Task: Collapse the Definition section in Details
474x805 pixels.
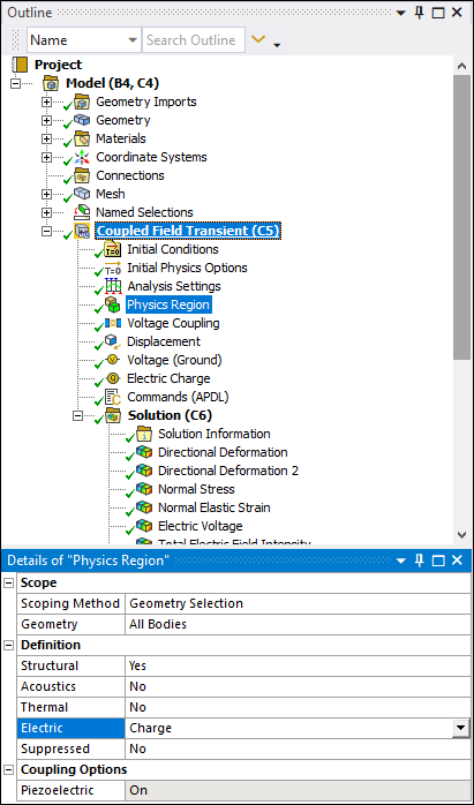Action: tap(9, 645)
